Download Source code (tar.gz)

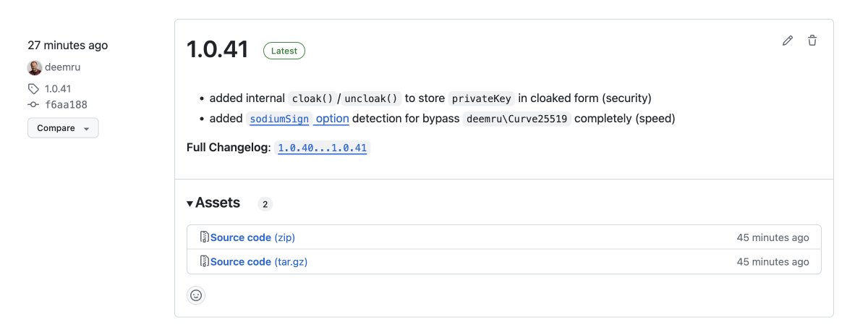pos(259,262)
